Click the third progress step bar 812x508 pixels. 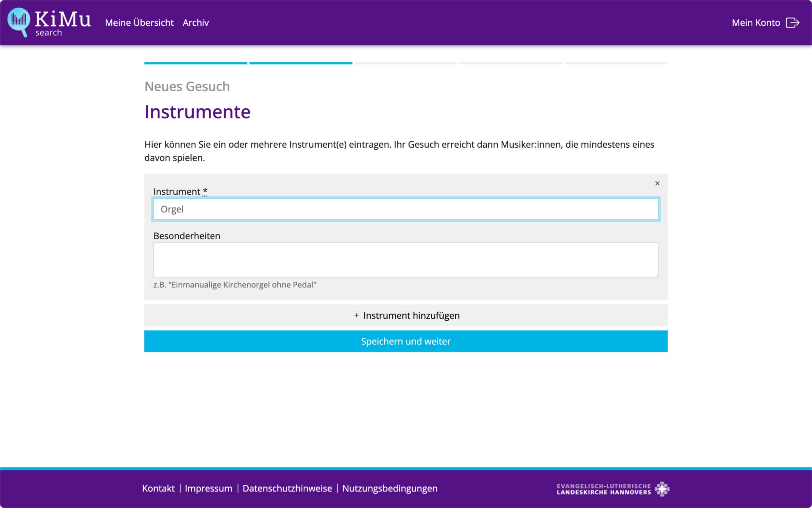click(406, 63)
